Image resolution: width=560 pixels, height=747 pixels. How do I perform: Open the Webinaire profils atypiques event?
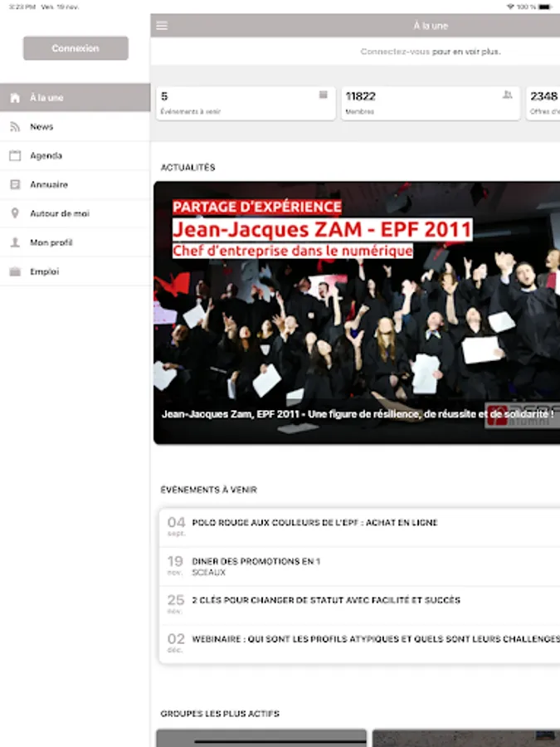point(359,643)
